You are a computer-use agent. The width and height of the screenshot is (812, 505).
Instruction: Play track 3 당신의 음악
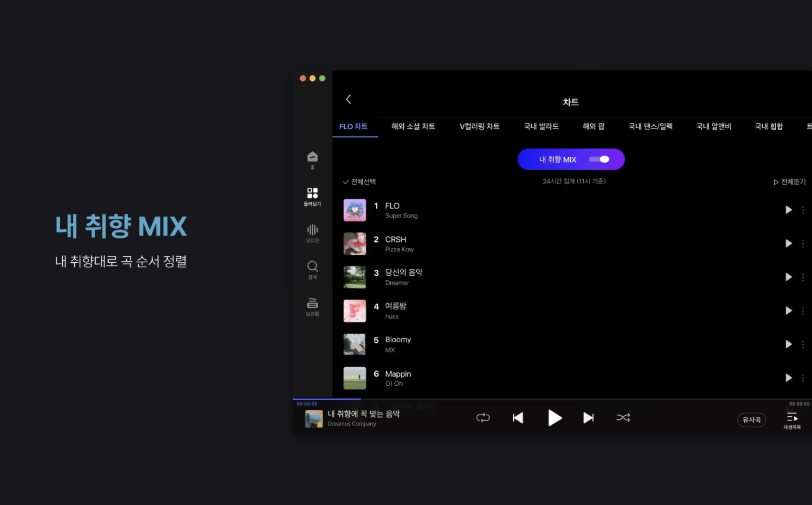[x=788, y=277]
